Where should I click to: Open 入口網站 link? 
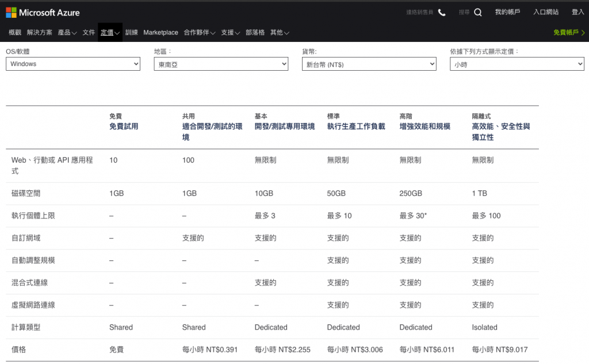pos(546,12)
